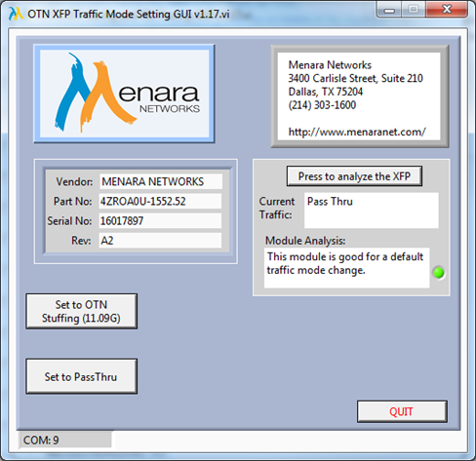
Task: Start analysis with Press to analyze the XFP
Action: click(x=354, y=176)
